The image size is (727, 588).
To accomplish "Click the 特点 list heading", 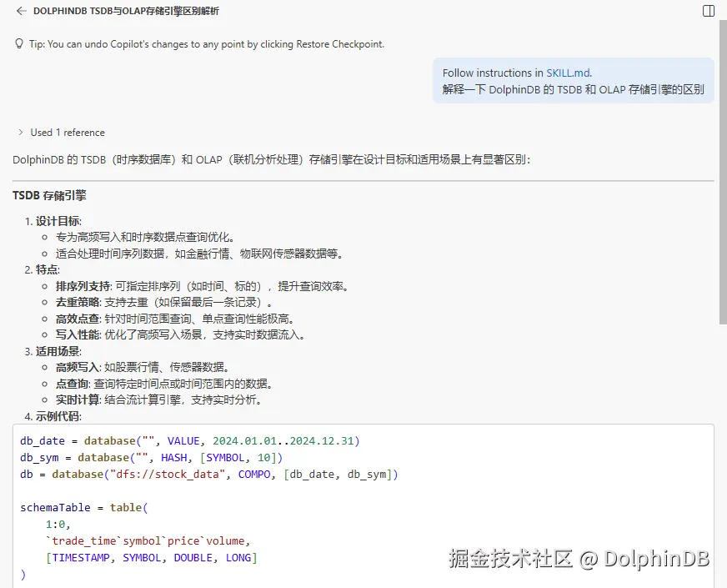I will [48, 270].
